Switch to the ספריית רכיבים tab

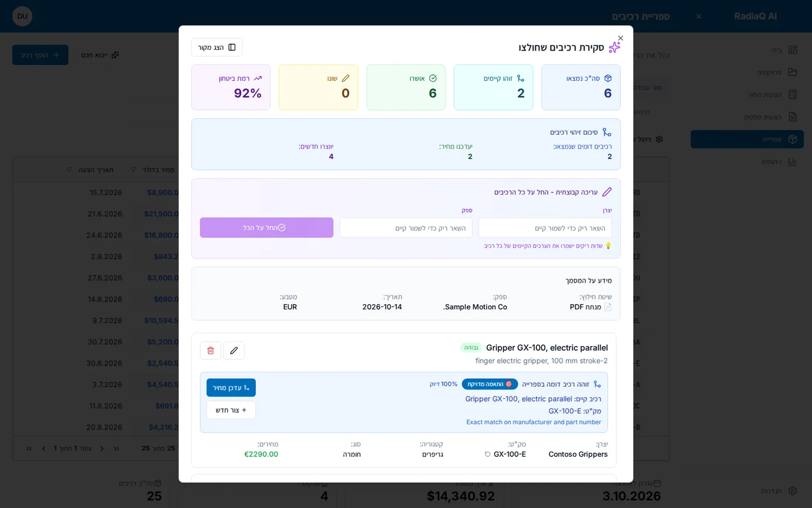point(641,16)
